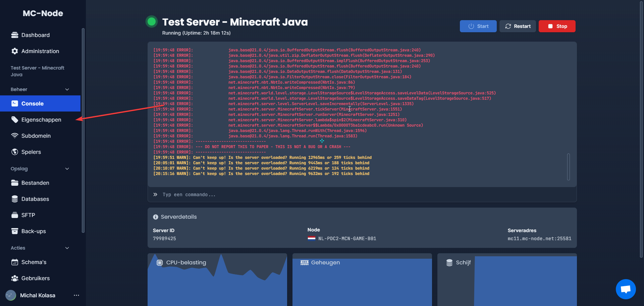The height and width of the screenshot is (306, 644).
Task: Click the Bestanden folder icon
Action: coord(14,183)
